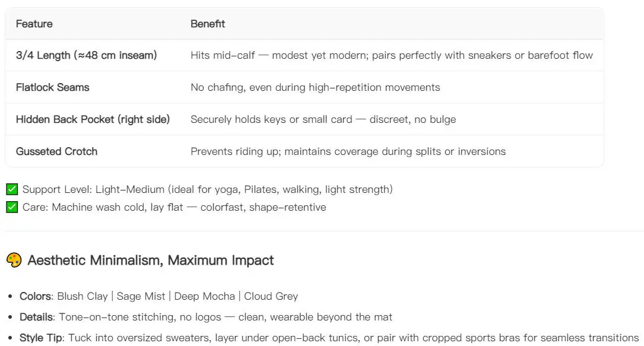Click the Cloud Grey color name
The height and width of the screenshot is (346, 644).
[x=271, y=296]
